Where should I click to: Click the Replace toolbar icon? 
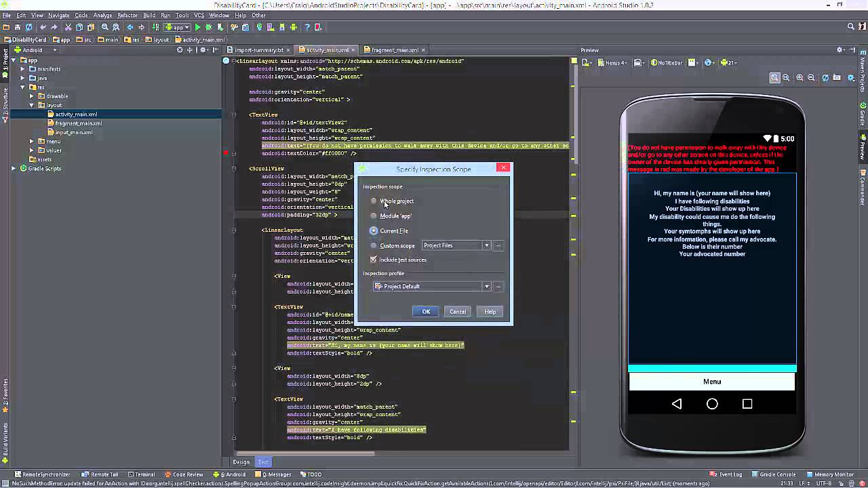(116, 27)
